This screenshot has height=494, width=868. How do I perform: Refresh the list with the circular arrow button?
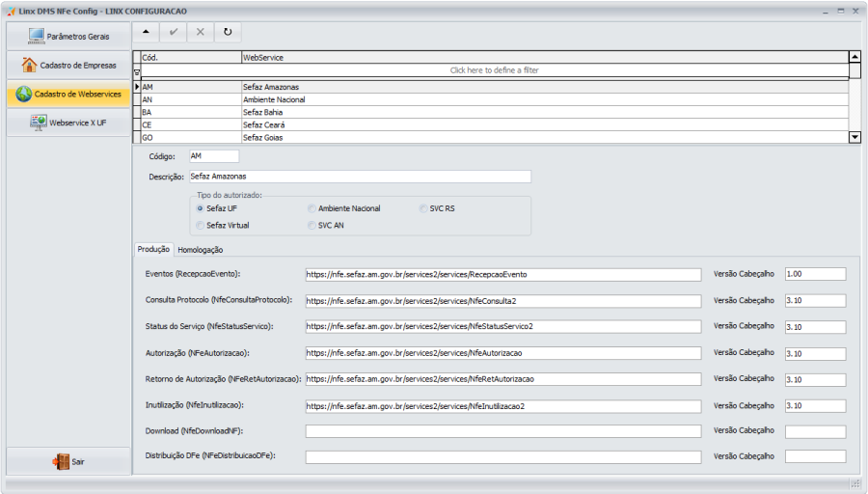tap(228, 32)
